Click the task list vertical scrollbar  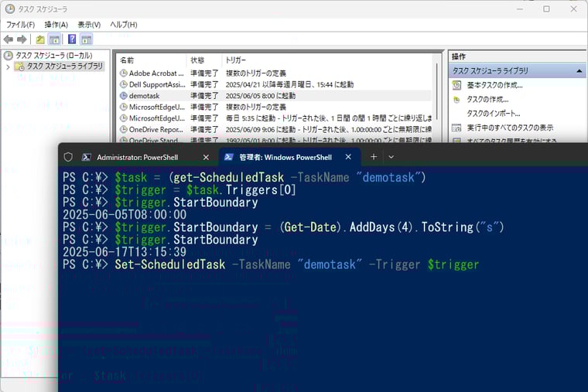coord(437,92)
